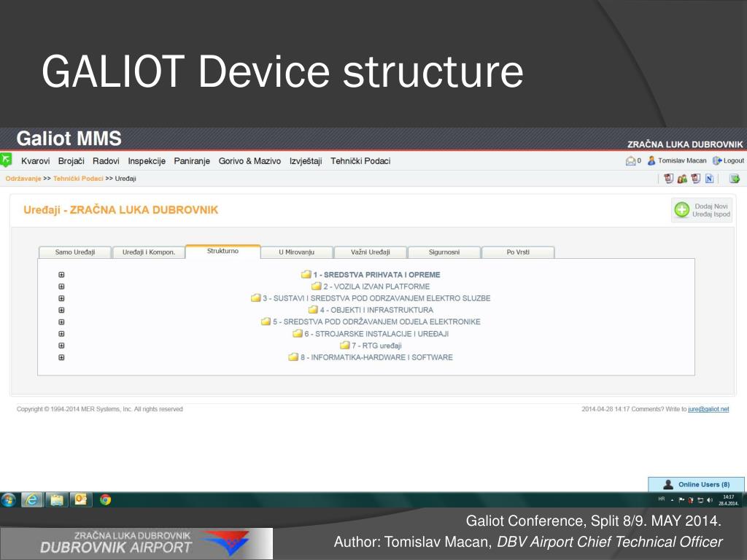Click the HR language indicator in tray
This screenshot has height=560, width=747.
pos(661,499)
